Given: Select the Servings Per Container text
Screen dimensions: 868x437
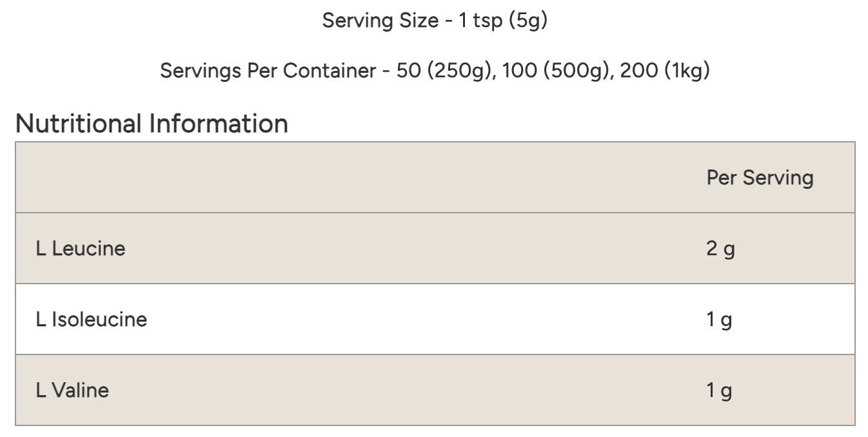Looking at the screenshot, I should pyautogui.click(x=435, y=70).
